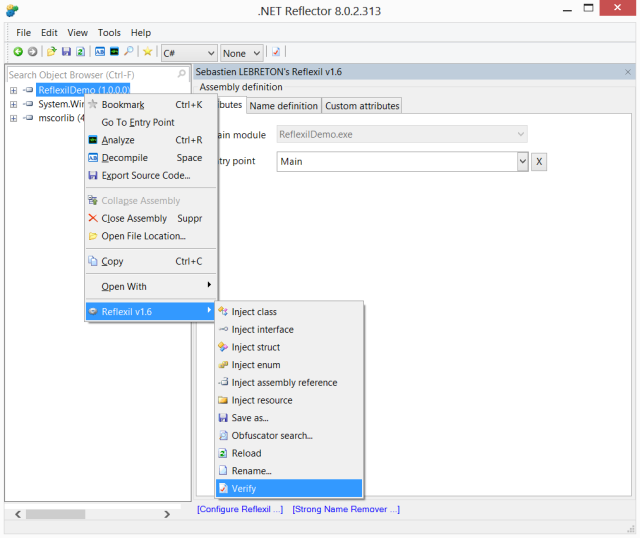Viewport: 640px width, 538px height.
Task: Open the None optimization dropdown
Action: [241, 53]
